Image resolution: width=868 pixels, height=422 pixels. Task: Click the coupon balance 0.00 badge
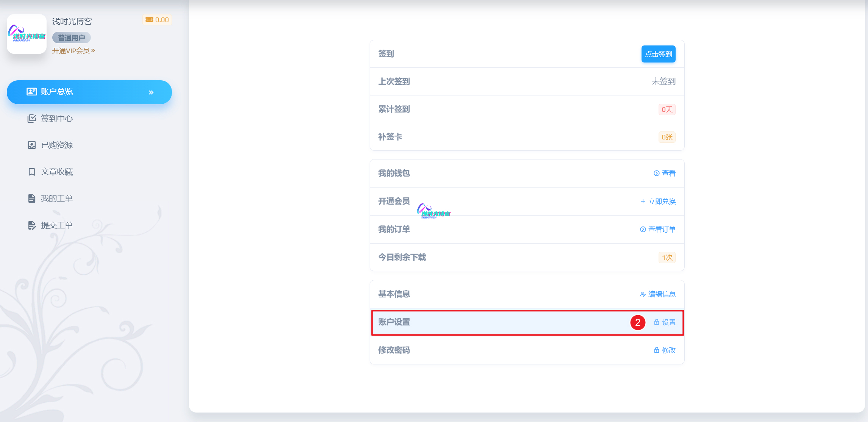click(x=157, y=20)
